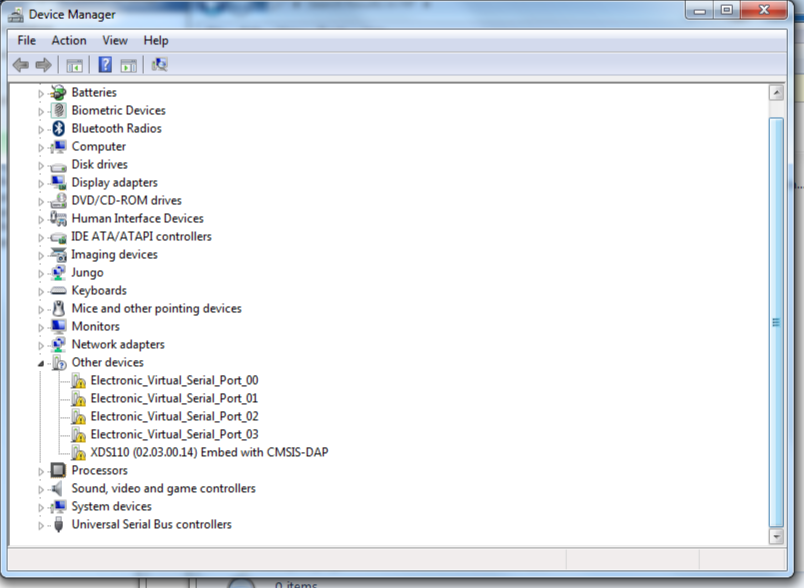Click the Imaging devices camera icon
The image size is (804, 588).
[58, 255]
